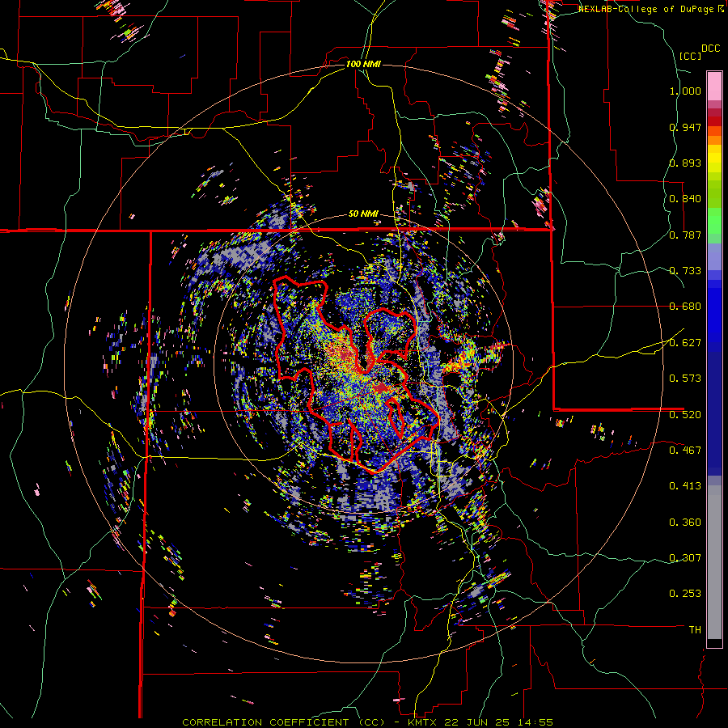Image resolution: width=728 pixels, height=728 pixels.
Task: Click the 0.360 scale value
Action: pyautogui.click(x=685, y=523)
